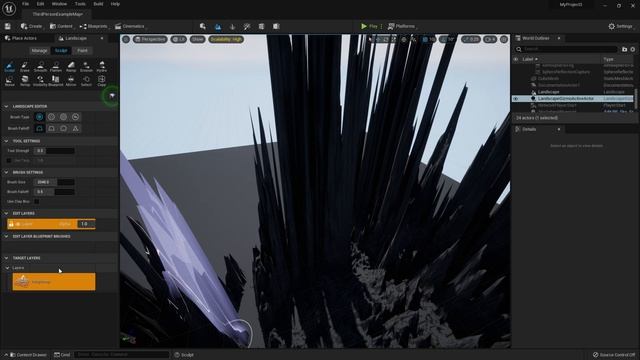The height and width of the screenshot is (360, 640).
Task: Select the Ramp landscape tool
Action: [x=71, y=67]
